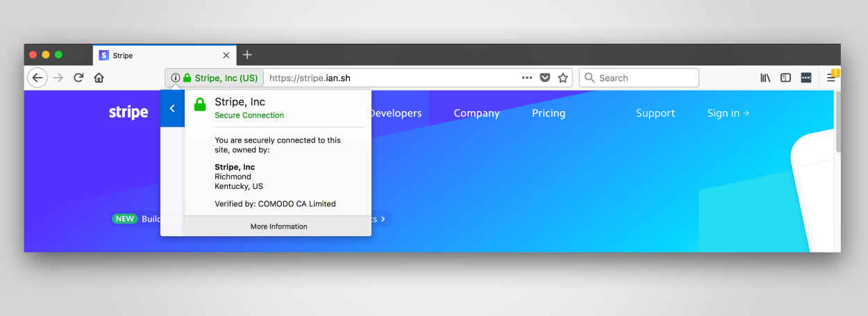The height and width of the screenshot is (316, 868).
Task: Go back to the previous page
Action: coord(37,78)
